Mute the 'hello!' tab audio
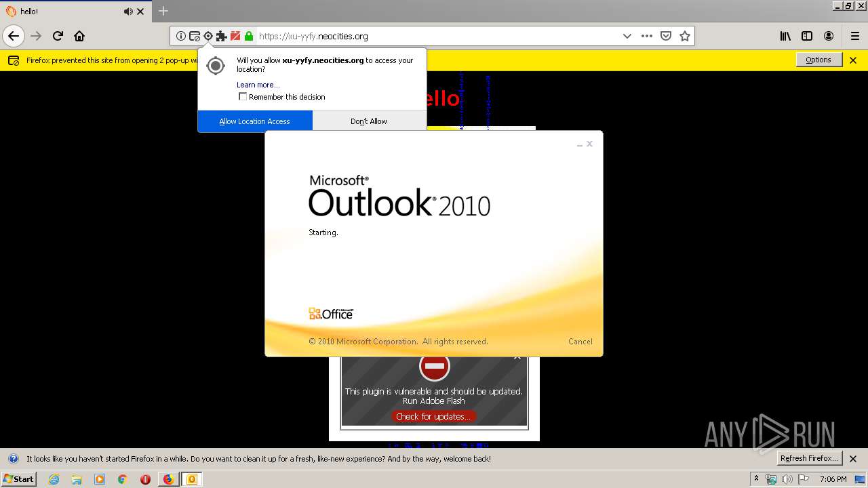 (128, 12)
